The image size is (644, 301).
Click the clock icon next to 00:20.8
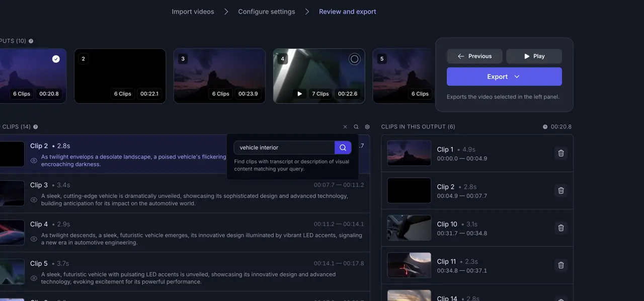click(545, 127)
